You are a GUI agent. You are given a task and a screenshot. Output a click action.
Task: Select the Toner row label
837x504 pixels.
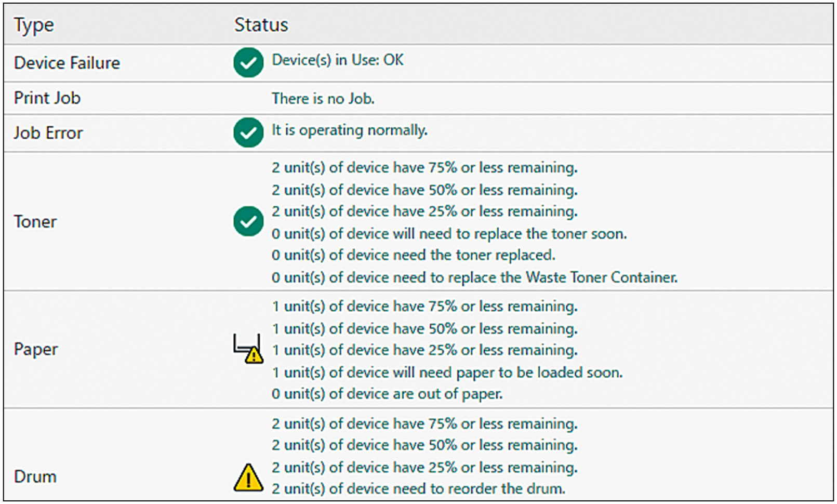click(x=35, y=222)
